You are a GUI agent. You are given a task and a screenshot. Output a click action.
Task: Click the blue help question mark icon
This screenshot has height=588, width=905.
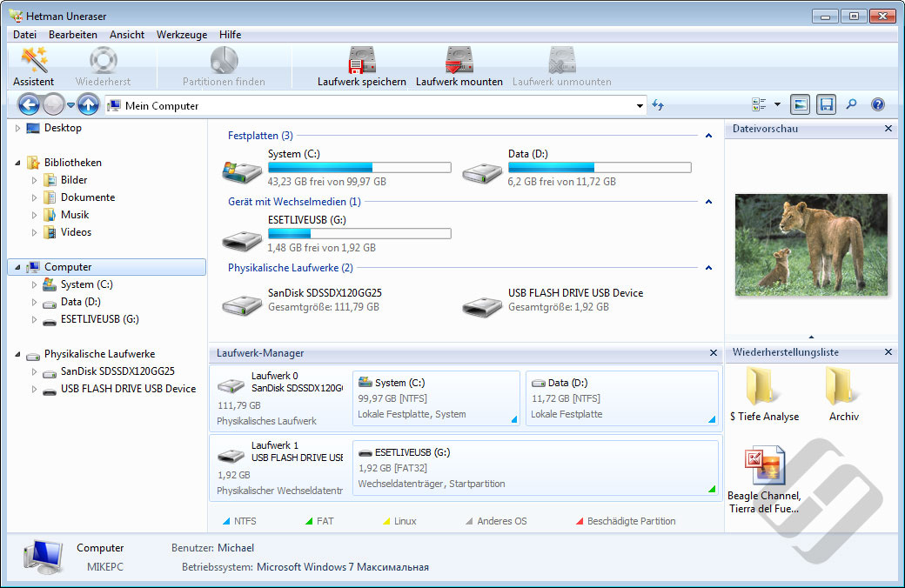pos(877,105)
